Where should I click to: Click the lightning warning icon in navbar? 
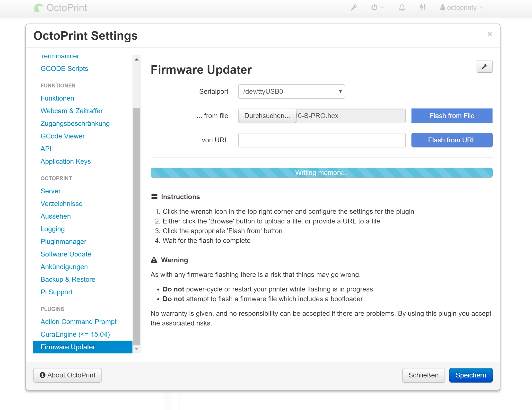[x=423, y=8]
